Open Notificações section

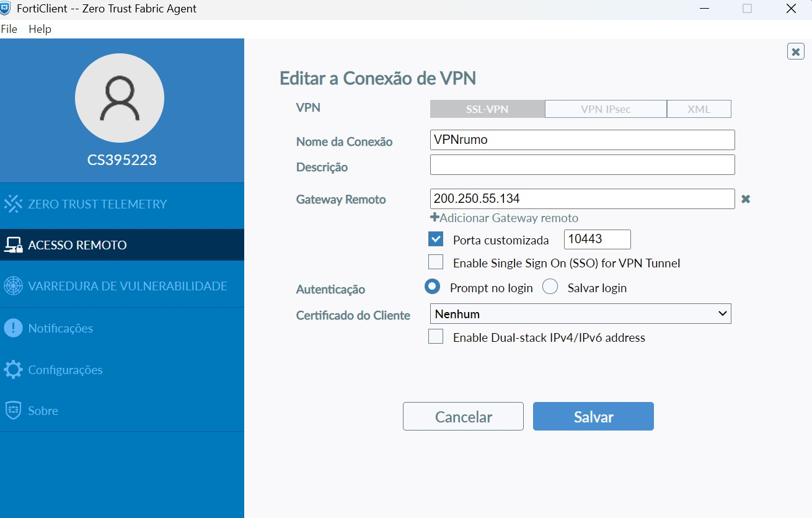tap(122, 328)
